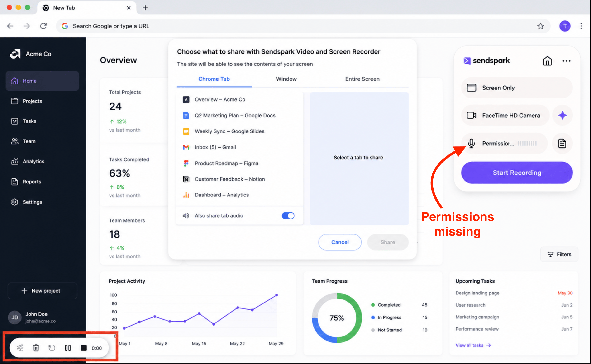The width and height of the screenshot is (591, 364).
Task: Stop the recording with square icon
Action: click(83, 348)
